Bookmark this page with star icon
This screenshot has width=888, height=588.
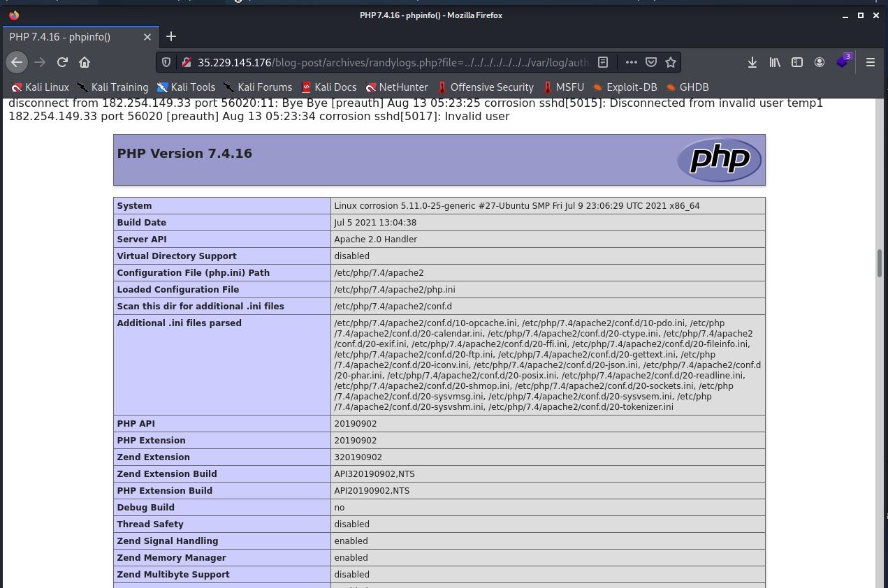tap(671, 62)
